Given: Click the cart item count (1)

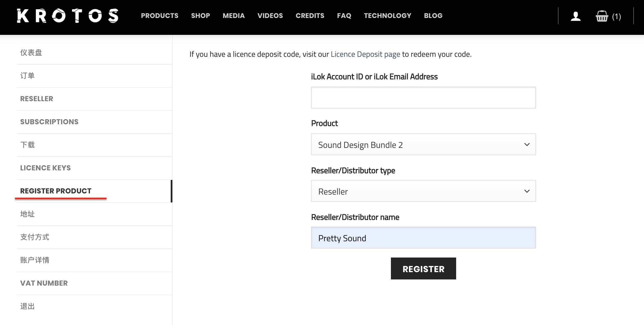Looking at the screenshot, I should click(x=616, y=17).
